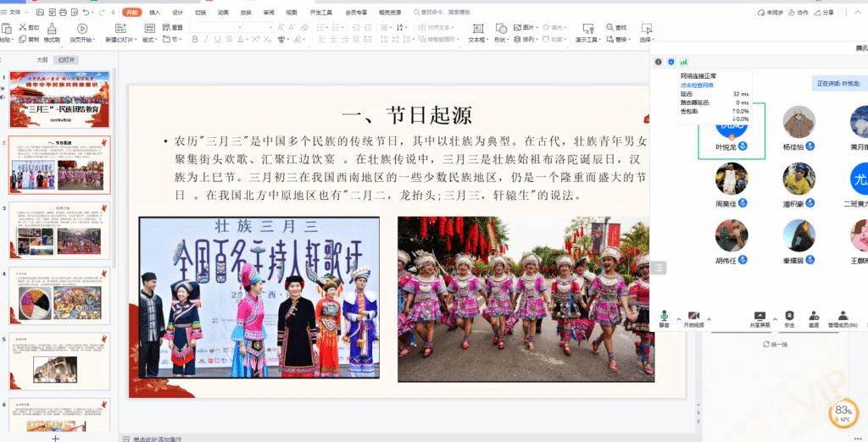Open the meeting Security shield icon
Viewport: 868px width, 442px height.
click(x=789, y=317)
